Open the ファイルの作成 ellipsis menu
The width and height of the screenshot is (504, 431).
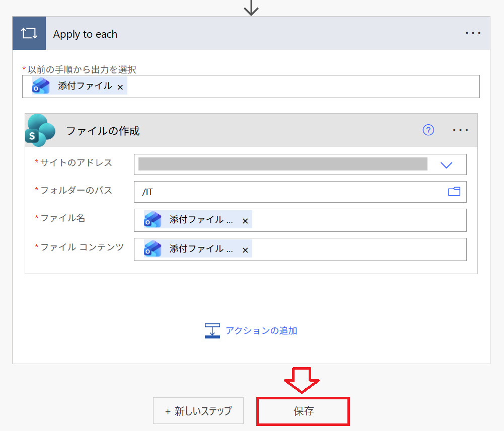460,130
